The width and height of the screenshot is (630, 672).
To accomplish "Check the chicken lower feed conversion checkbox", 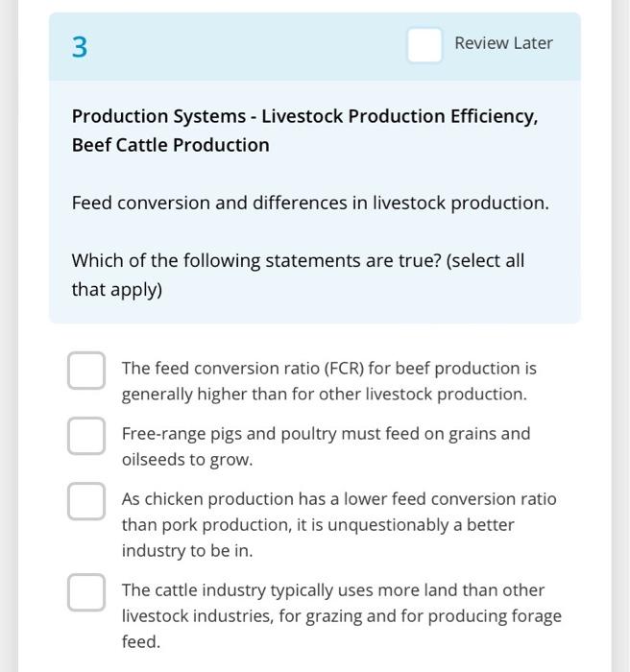I will 86,501.
